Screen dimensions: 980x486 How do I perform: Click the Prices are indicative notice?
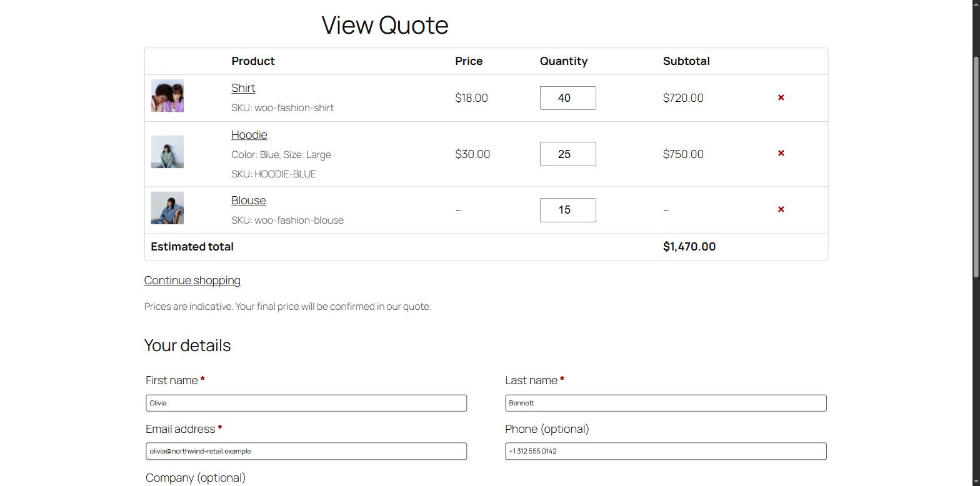pyautogui.click(x=287, y=307)
